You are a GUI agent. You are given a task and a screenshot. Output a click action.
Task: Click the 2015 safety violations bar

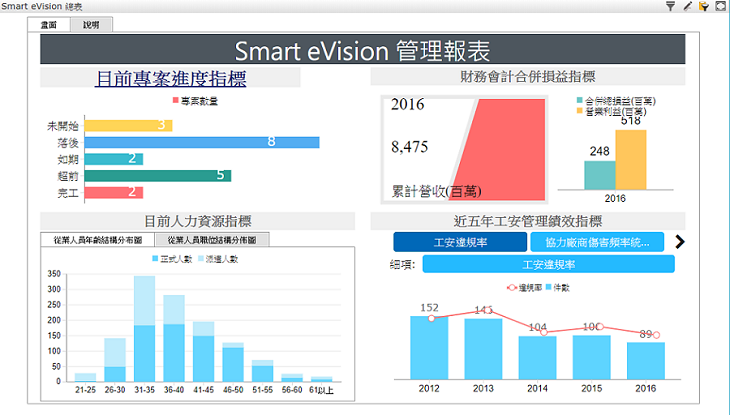click(591, 357)
